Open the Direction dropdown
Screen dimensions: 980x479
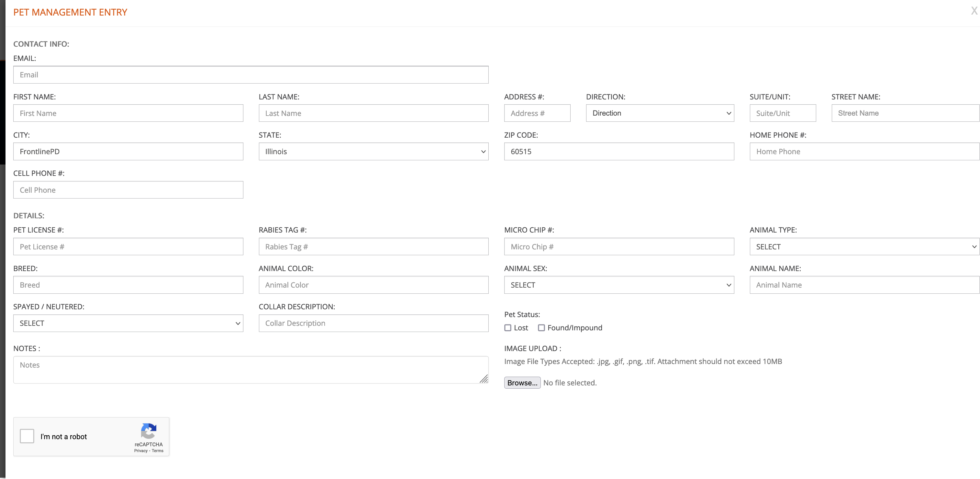(x=660, y=113)
